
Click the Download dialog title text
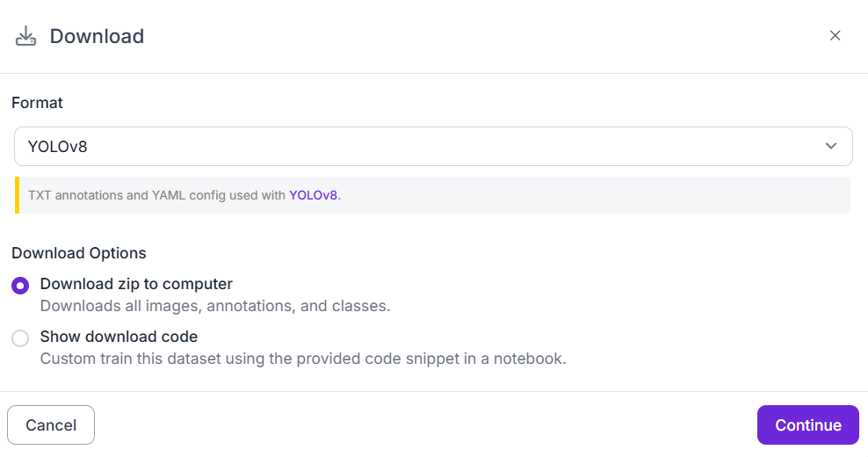(x=97, y=36)
